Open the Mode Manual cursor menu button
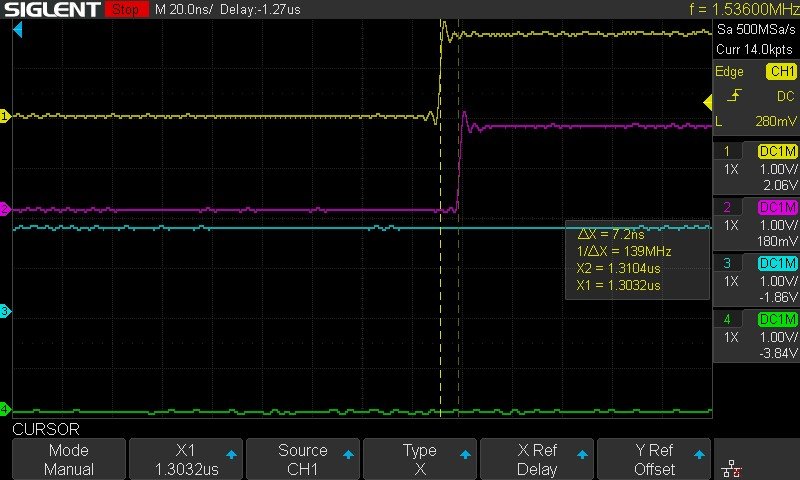 [69, 459]
